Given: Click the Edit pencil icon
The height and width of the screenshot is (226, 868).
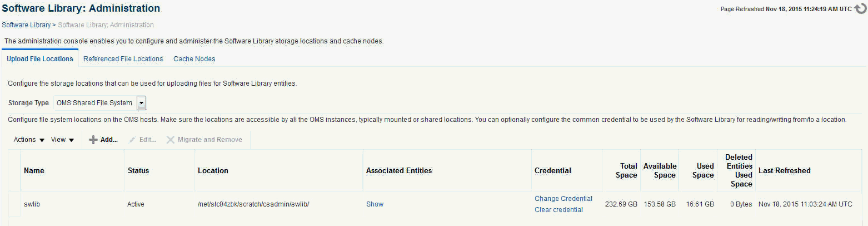Looking at the screenshot, I should tap(132, 140).
